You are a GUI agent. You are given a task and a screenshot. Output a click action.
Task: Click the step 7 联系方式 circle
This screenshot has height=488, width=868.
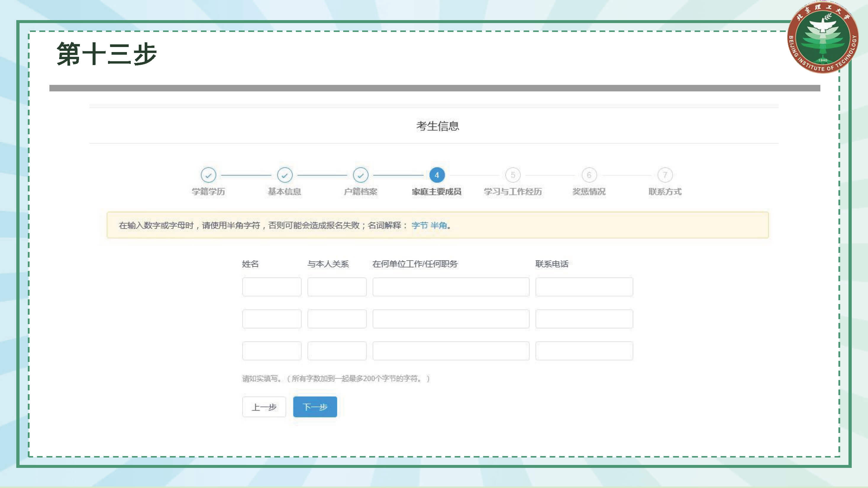pos(665,175)
